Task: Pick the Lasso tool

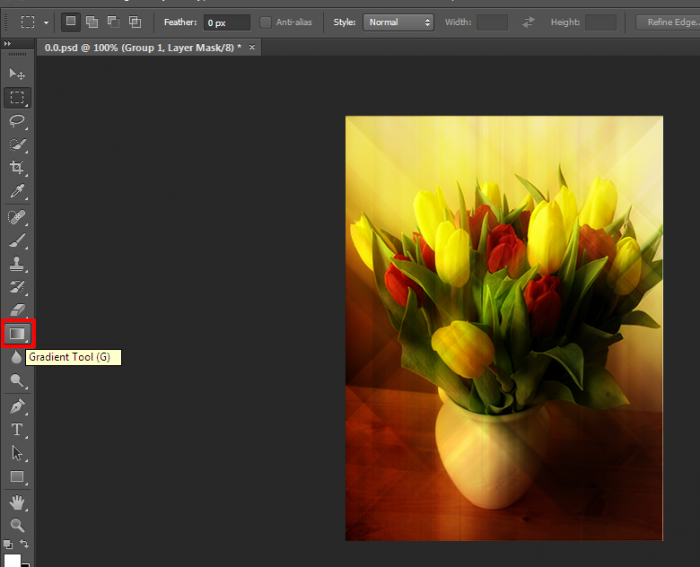Action: point(17,121)
